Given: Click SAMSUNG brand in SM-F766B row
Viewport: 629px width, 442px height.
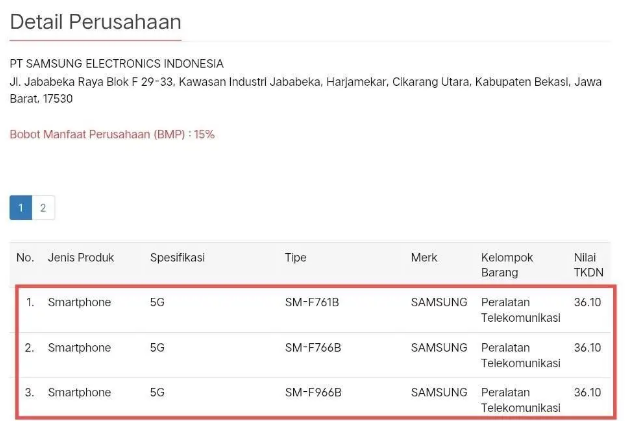Looking at the screenshot, I should click(439, 348).
